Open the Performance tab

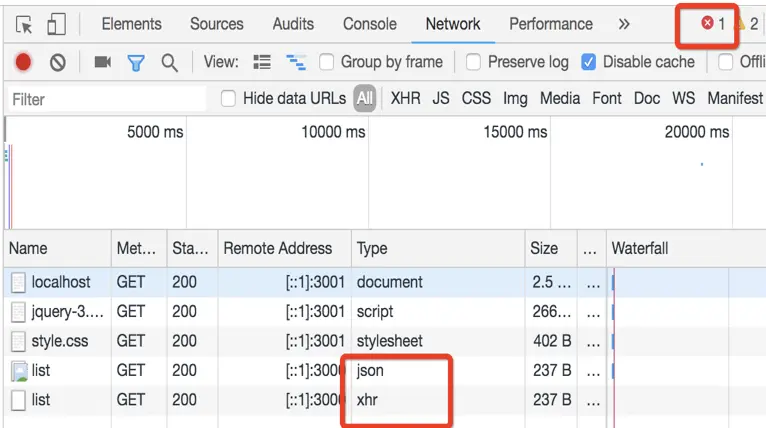(551, 24)
